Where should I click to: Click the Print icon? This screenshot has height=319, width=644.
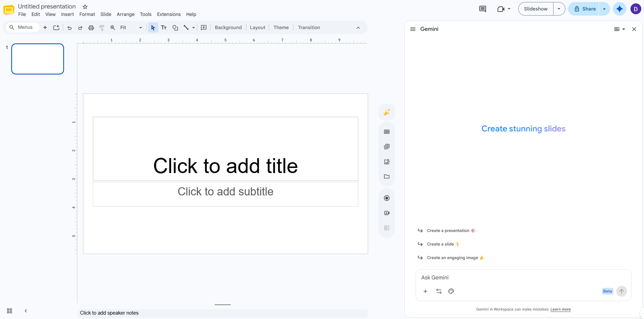pyautogui.click(x=91, y=28)
